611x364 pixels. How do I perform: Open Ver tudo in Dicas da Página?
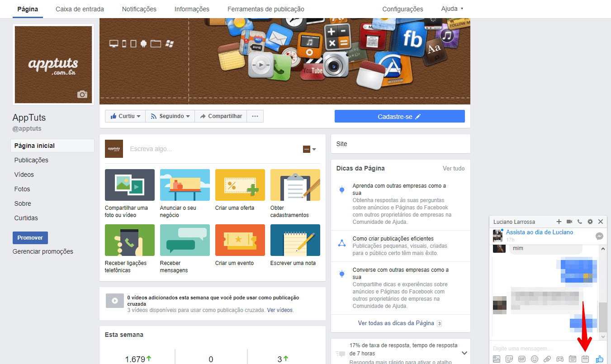[454, 168]
